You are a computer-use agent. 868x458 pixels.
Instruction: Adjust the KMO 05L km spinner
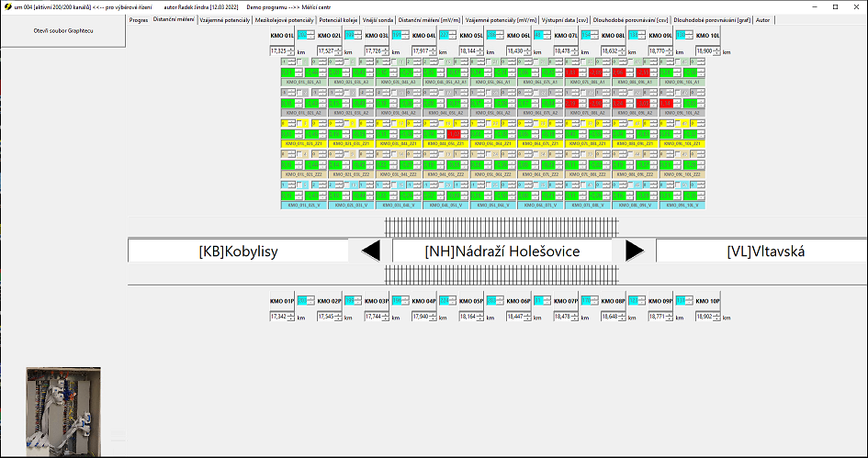click(481, 51)
